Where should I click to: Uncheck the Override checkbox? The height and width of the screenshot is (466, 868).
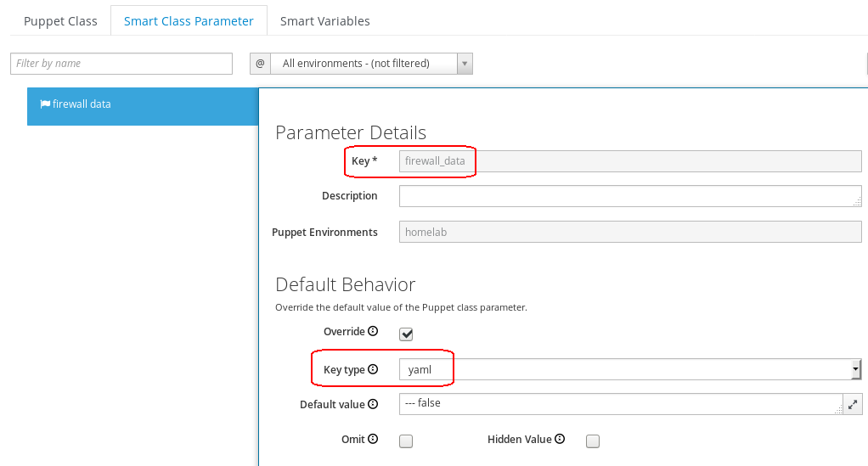click(406, 334)
